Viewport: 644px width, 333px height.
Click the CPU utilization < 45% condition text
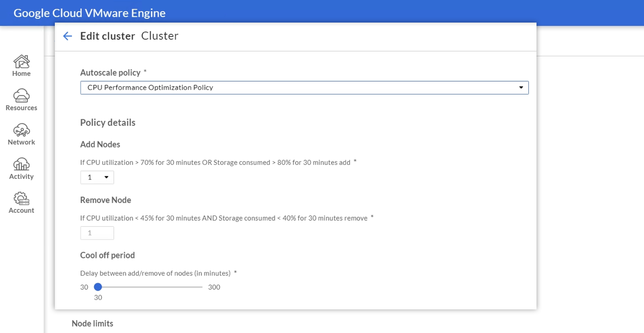click(x=224, y=218)
